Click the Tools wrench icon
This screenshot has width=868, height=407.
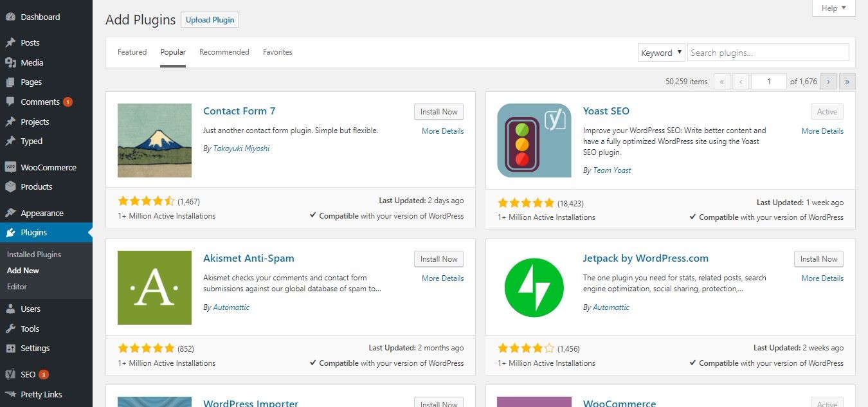[x=10, y=329]
